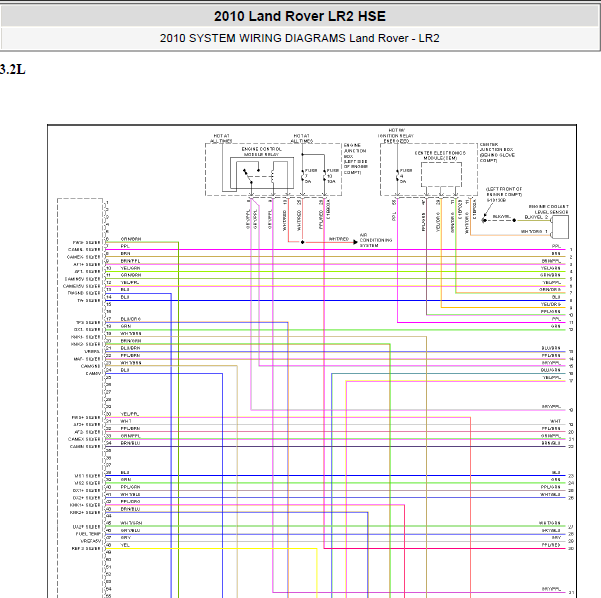Click the relay coil symbol

pos(273,176)
